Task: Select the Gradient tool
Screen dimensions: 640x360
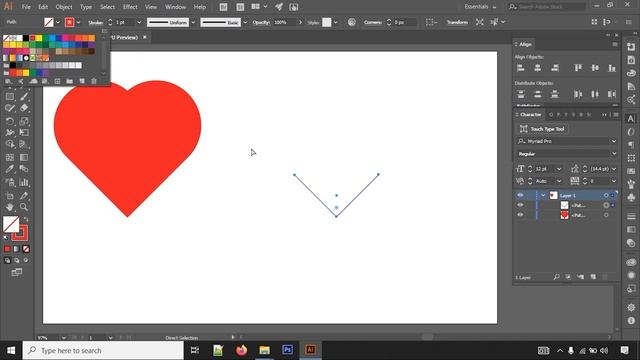Action: click(24, 158)
